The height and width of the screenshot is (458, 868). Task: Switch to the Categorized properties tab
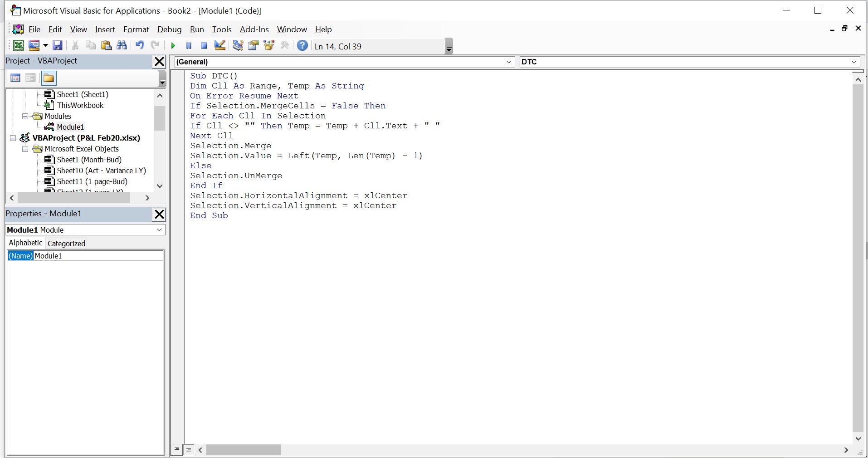[x=66, y=244]
